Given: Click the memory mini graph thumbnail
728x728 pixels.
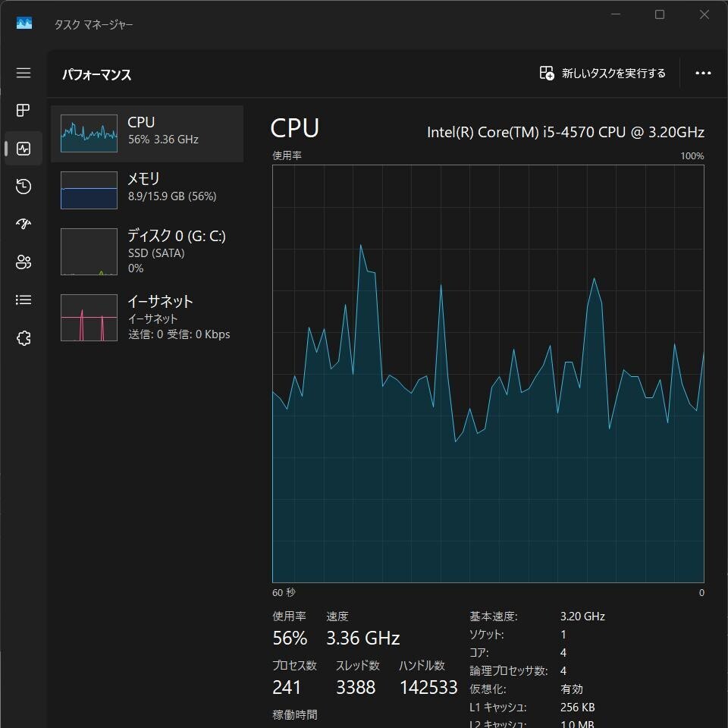Looking at the screenshot, I should (x=89, y=190).
